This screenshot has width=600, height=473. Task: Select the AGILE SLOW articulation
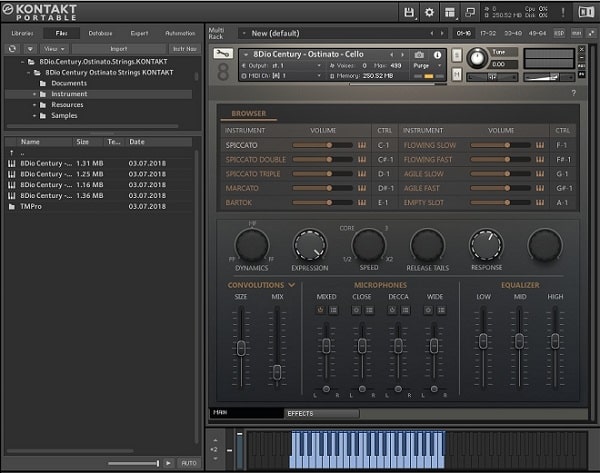424,174
